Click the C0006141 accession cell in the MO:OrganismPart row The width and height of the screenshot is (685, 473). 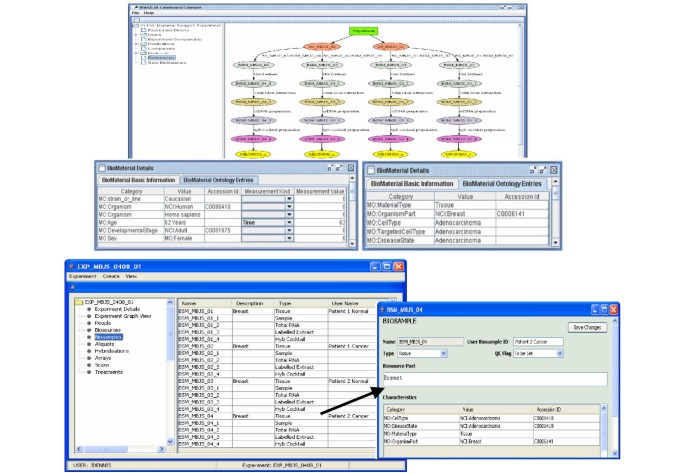tap(522, 214)
